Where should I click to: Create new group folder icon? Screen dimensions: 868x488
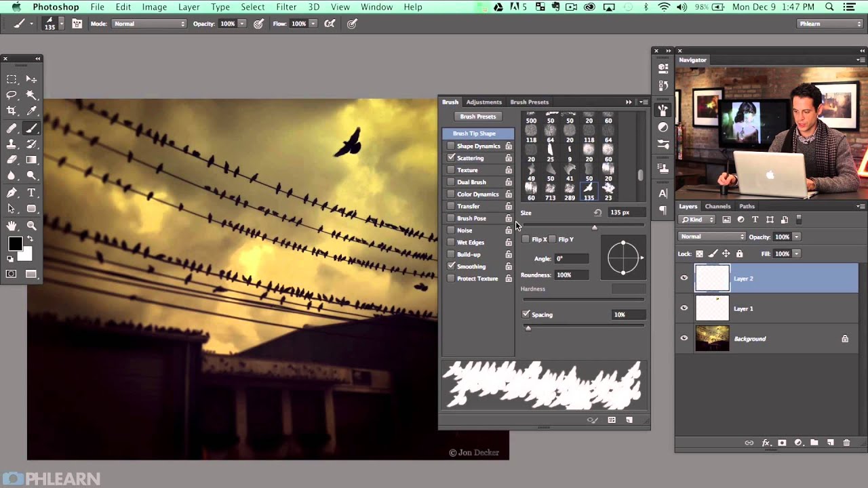814,443
